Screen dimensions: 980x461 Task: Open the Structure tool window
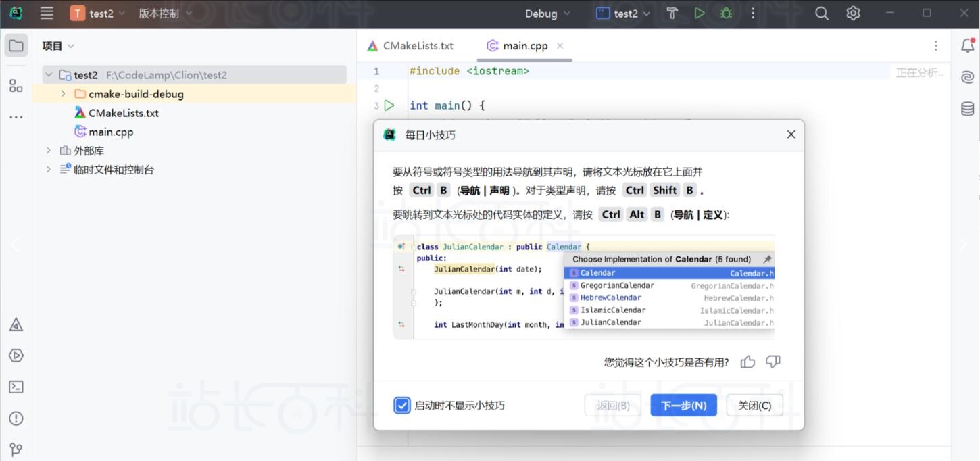[x=16, y=86]
